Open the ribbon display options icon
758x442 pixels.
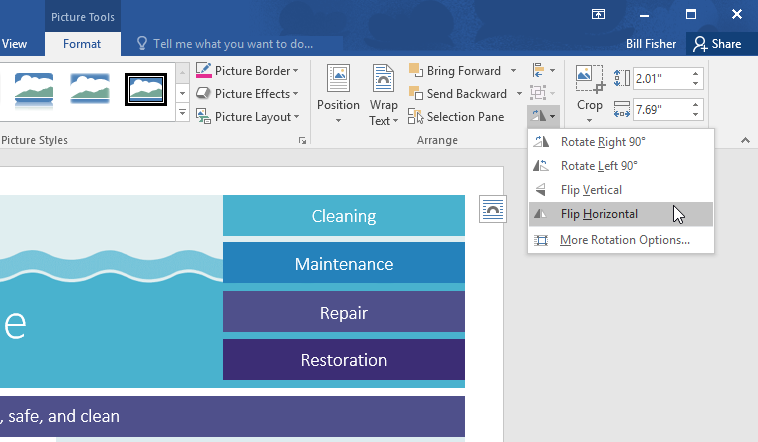[x=598, y=14]
